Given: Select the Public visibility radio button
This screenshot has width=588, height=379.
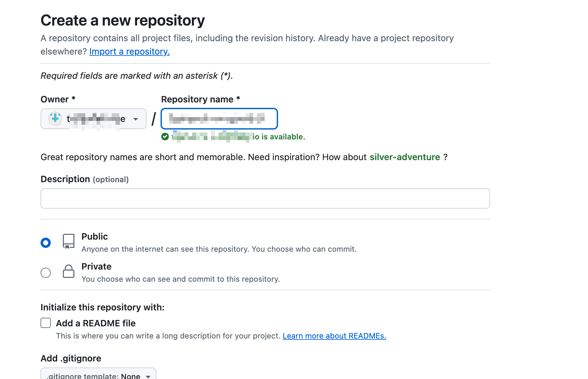Looking at the screenshot, I should tap(46, 243).
